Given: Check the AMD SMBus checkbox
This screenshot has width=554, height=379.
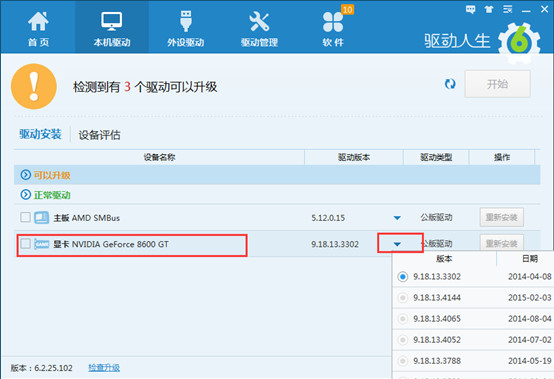Looking at the screenshot, I should click(25, 217).
